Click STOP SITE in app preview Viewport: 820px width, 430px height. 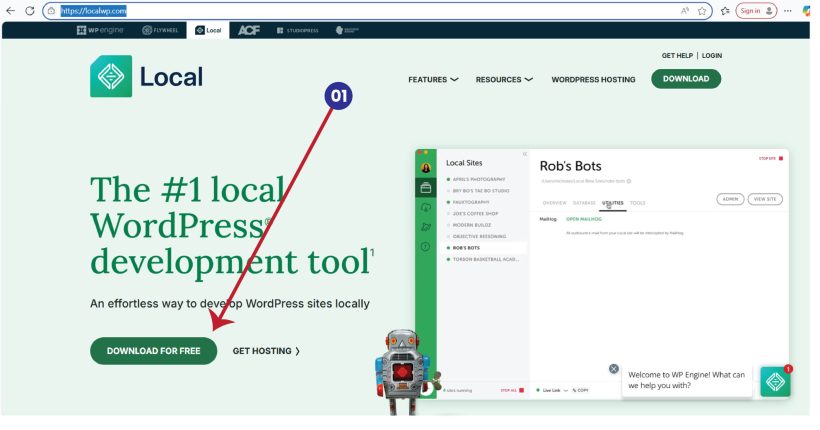[771, 159]
